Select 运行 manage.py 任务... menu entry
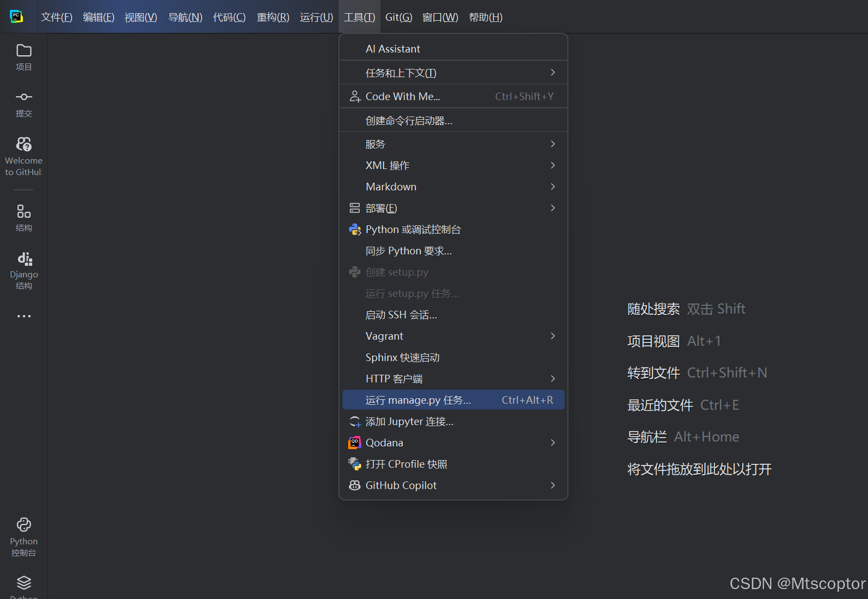Screen dimensions: 868x599 (x=453, y=400)
